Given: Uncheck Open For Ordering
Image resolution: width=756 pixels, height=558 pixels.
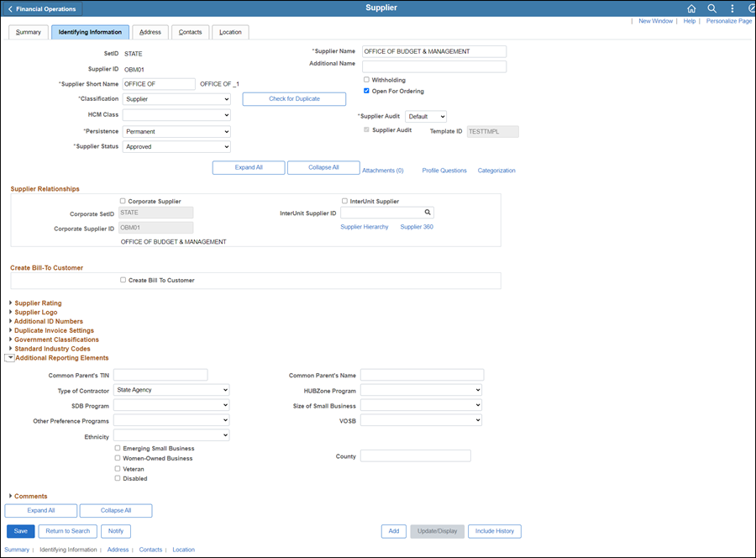Looking at the screenshot, I should 366,91.
